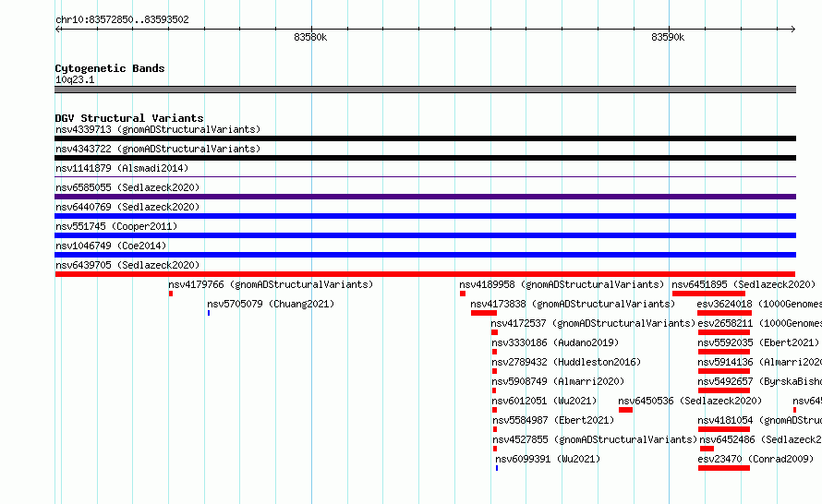Image resolution: width=822 pixels, height=504 pixels.
Task: Open nsv3330186 (Audano2019) label
Action: click(555, 342)
